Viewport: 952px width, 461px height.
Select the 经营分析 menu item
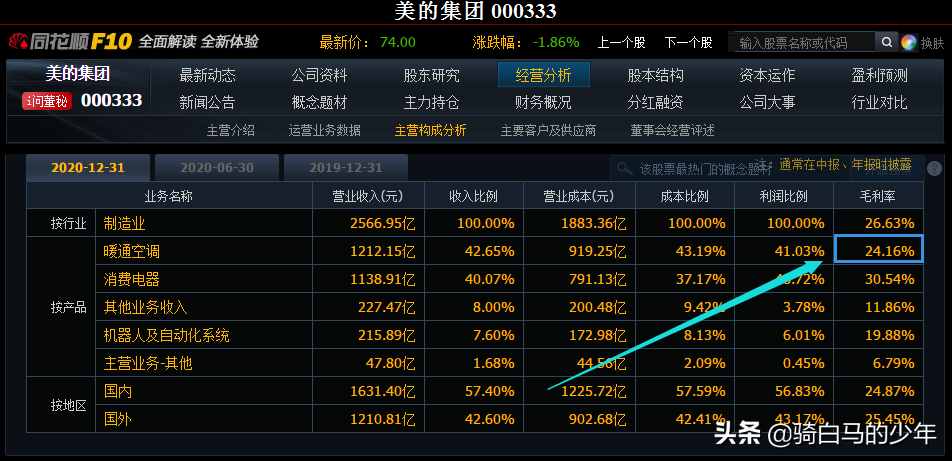[543, 75]
